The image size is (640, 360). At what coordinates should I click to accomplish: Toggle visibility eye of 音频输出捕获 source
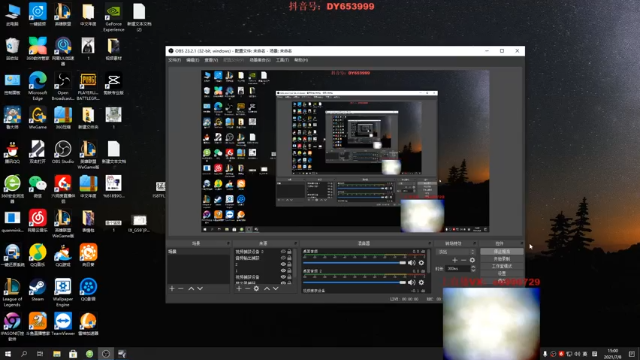click(x=283, y=258)
